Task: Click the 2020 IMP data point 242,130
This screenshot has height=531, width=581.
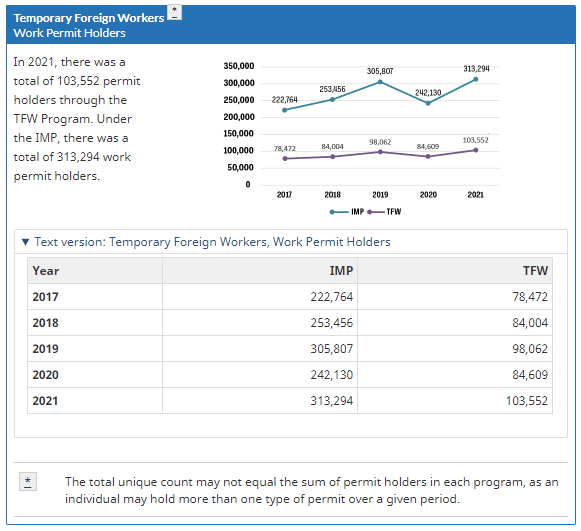Action: pos(428,103)
